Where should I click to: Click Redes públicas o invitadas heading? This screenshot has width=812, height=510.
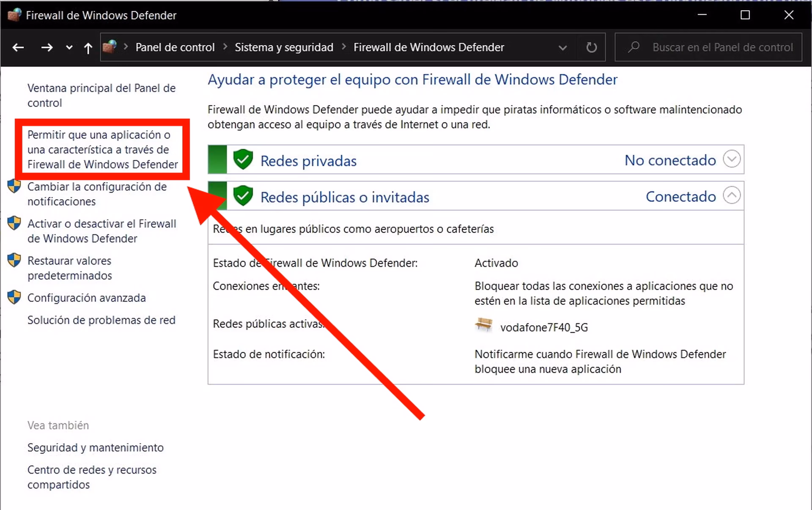[x=345, y=197]
